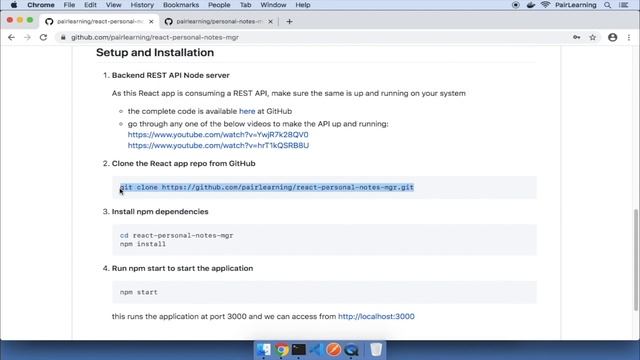Open the orange Postman app in Dock
Image resolution: width=640 pixels, height=360 pixels.
333,350
